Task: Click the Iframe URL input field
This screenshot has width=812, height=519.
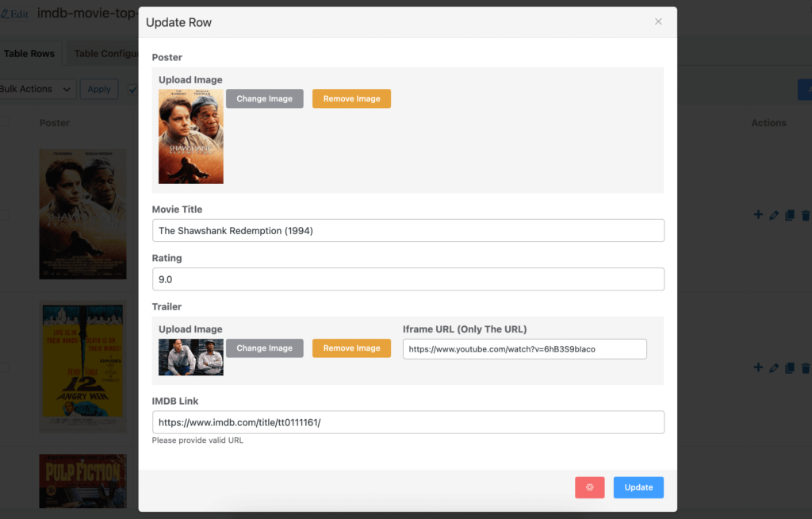Action: 525,349
